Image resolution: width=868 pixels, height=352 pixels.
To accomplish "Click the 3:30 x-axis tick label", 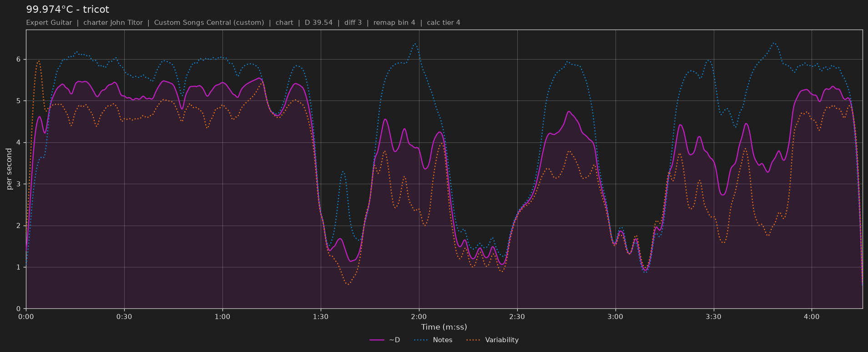I will (714, 317).
